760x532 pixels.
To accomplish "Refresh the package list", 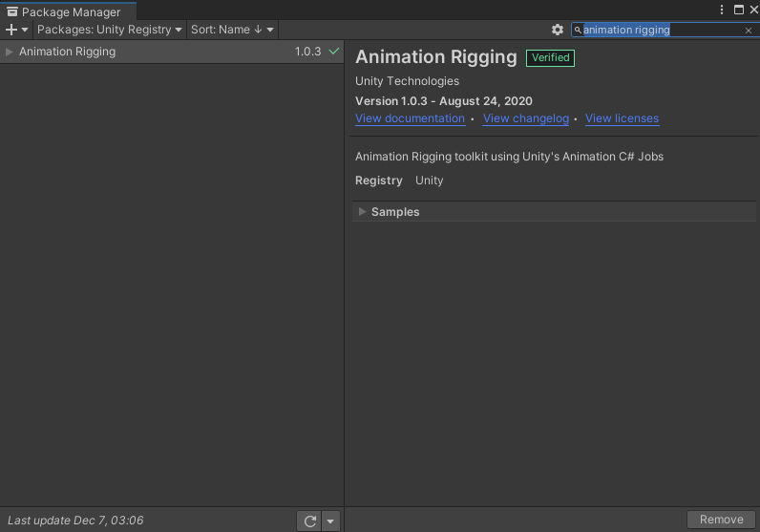I will pyautogui.click(x=309, y=521).
